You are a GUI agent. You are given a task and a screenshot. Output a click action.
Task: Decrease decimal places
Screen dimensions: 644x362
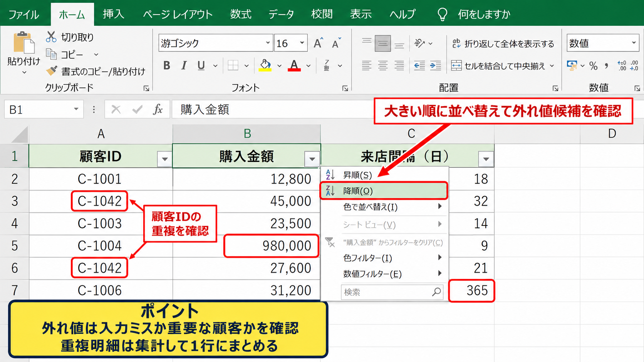point(634,66)
